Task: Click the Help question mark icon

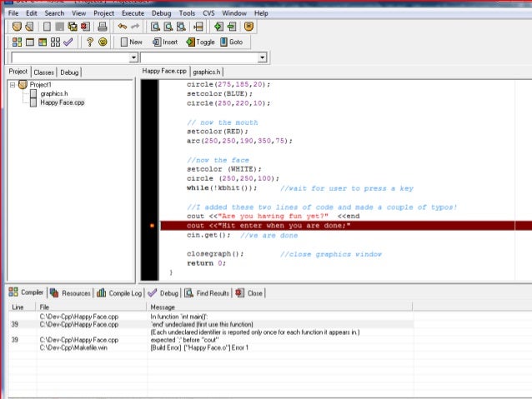Action: coord(90,42)
